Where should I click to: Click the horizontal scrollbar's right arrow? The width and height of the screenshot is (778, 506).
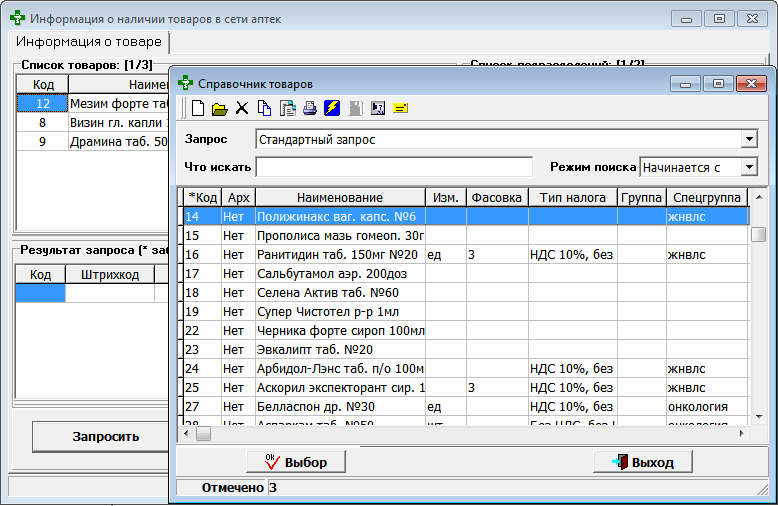click(x=741, y=434)
